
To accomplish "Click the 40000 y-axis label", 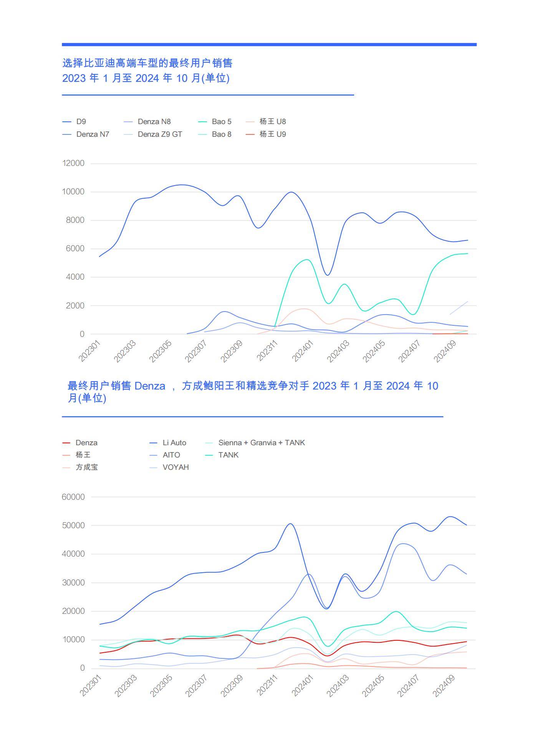I will tap(73, 554).
